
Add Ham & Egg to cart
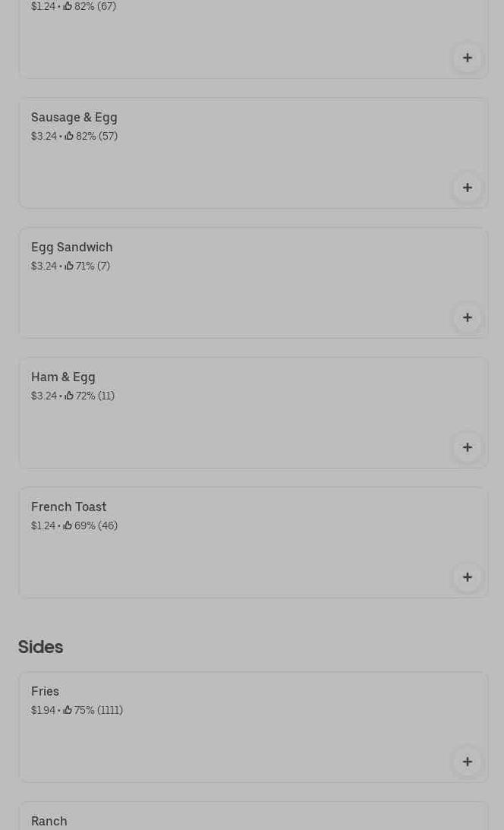click(468, 447)
